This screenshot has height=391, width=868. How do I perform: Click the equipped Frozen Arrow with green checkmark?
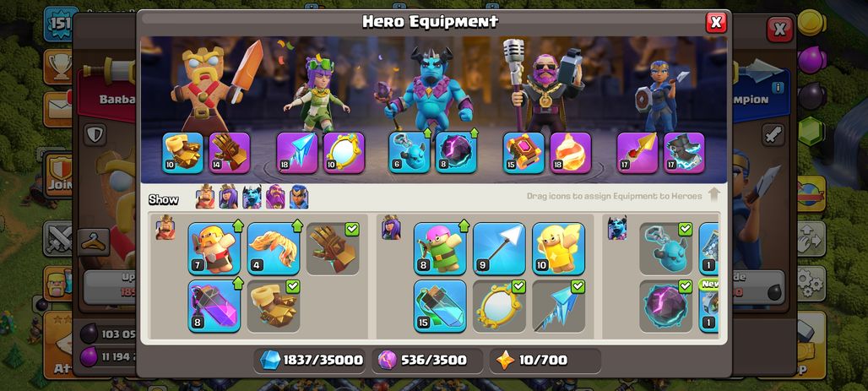tap(559, 306)
